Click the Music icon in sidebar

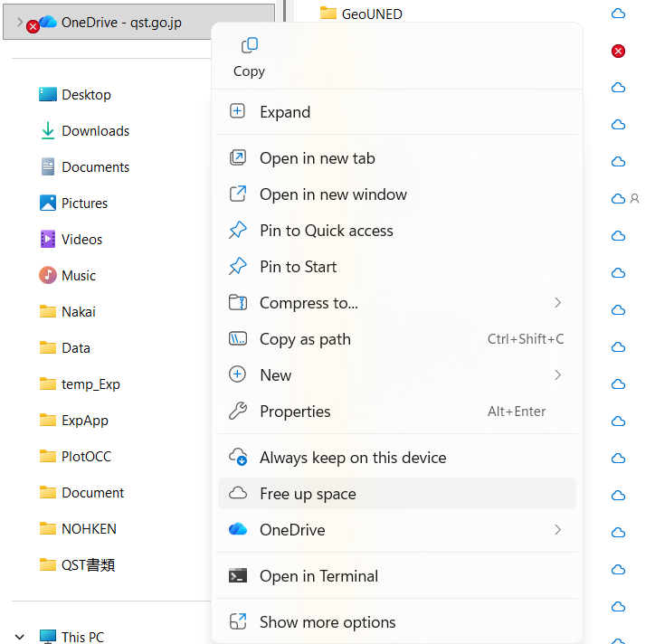point(48,275)
